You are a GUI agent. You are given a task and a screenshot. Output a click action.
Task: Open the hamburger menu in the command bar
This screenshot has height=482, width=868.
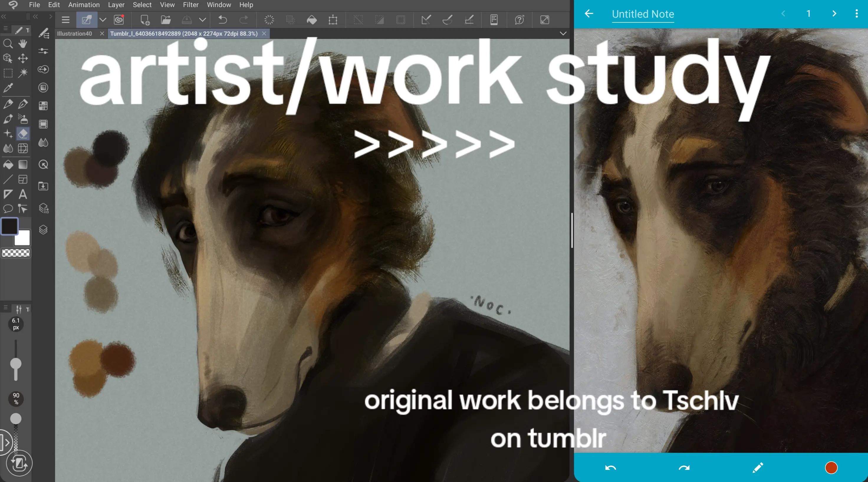(66, 20)
